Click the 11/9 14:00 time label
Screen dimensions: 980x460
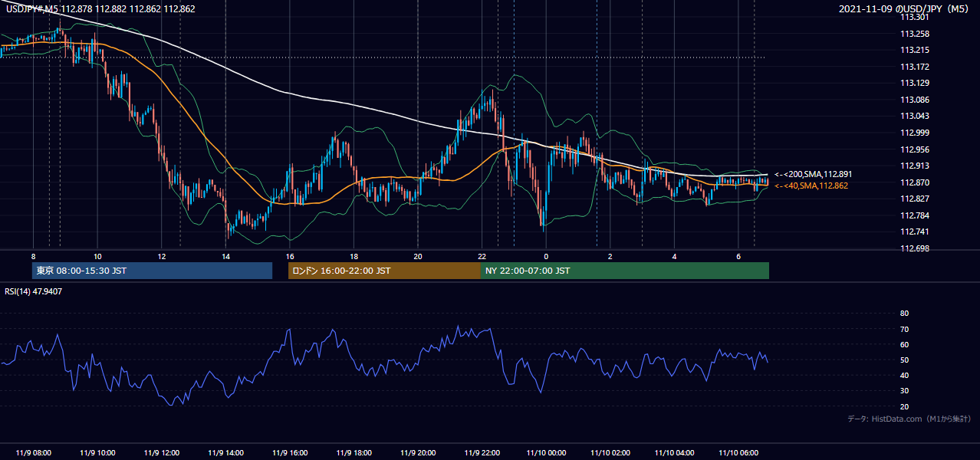pyautogui.click(x=225, y=452)
